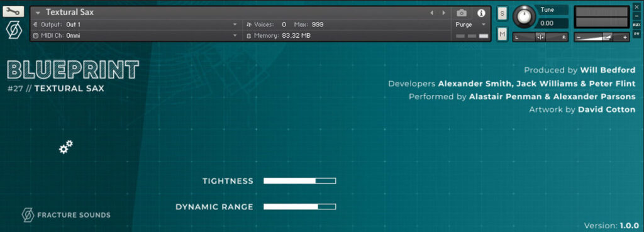Open the gears settings icon
This screenshot has height=232, width=644.
tap(65, 147)
